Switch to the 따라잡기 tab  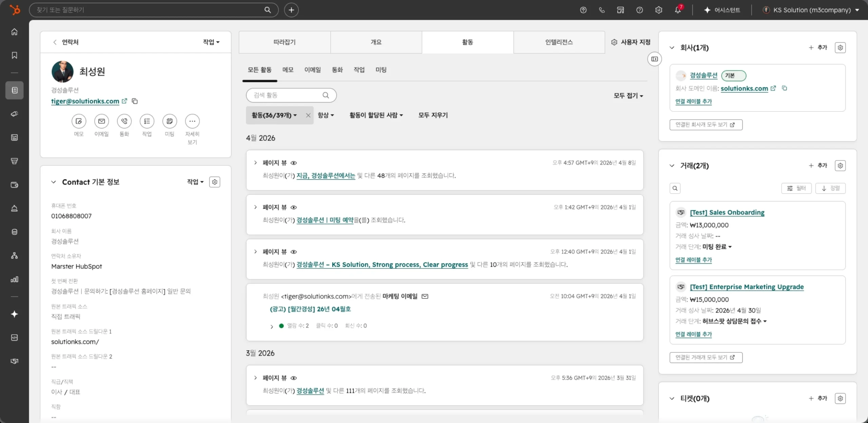coord(284,42)
